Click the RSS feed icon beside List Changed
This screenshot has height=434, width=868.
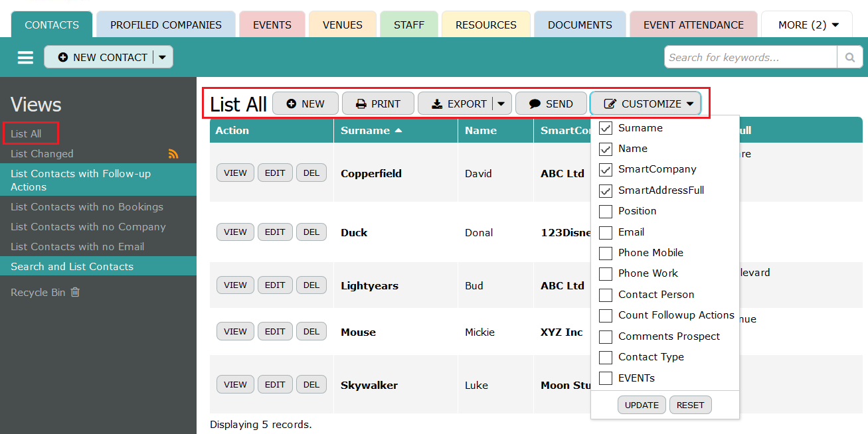[x=173, y=154]
